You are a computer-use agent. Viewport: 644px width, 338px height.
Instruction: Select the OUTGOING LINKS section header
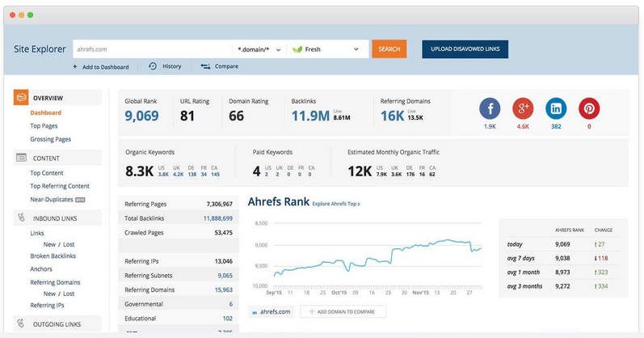[57, 323]
